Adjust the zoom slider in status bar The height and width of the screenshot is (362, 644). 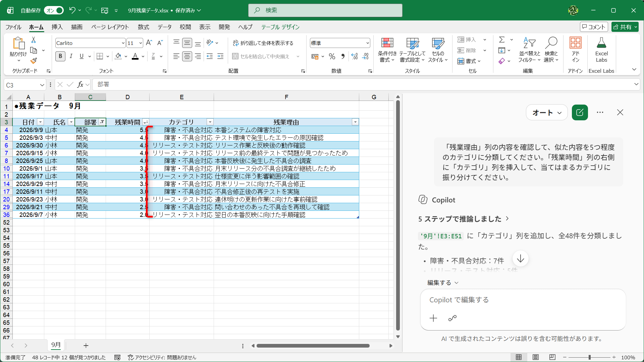pos(589,357)
